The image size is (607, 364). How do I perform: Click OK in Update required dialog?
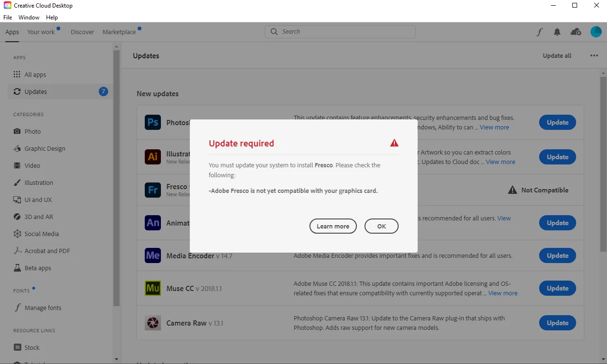click(382, 226)
